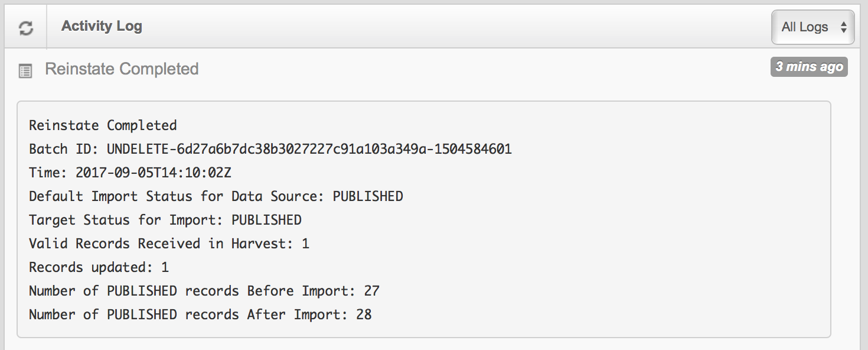Click PUBLISHED value of Target Status for Import

point(266,220)
